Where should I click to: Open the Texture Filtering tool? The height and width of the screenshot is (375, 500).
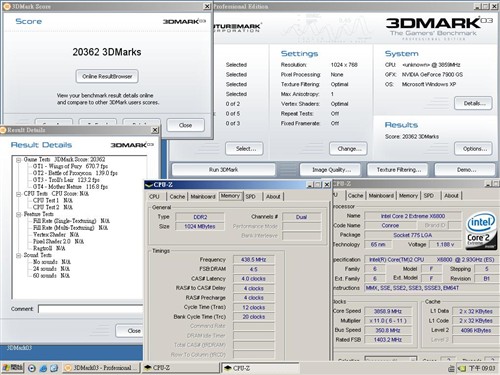[x=398, y=170]
